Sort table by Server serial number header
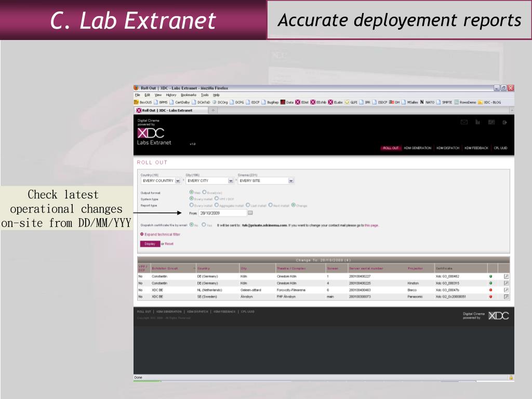Image resolution: width=532 pixels, height=399 pixels. pyautogui.click(x=366, y=269)
